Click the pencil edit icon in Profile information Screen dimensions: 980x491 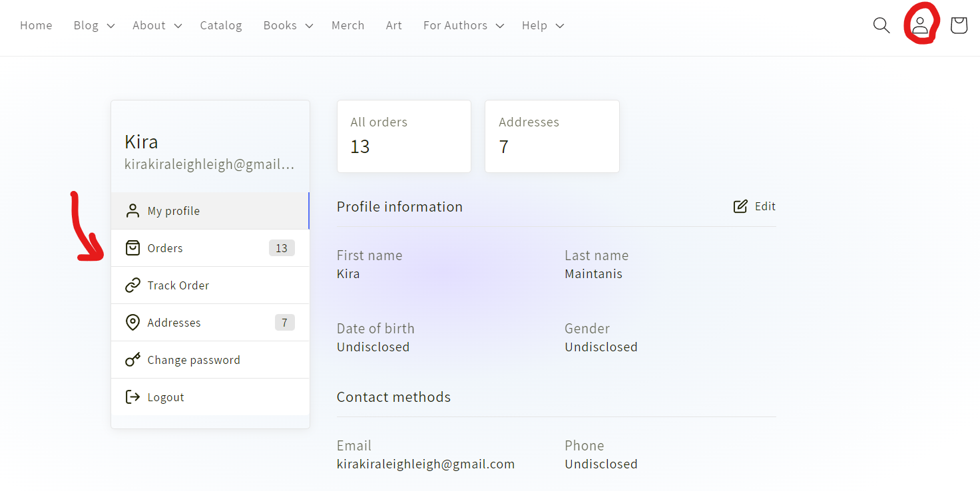pyautogui.click(x=740, y=206)
